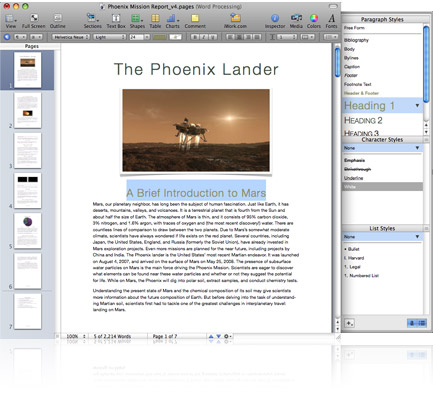Open the Colors panel
Image resolution: width=435 pixels, height=398 pixels.
pyautogui.click(x=314, y=21)
